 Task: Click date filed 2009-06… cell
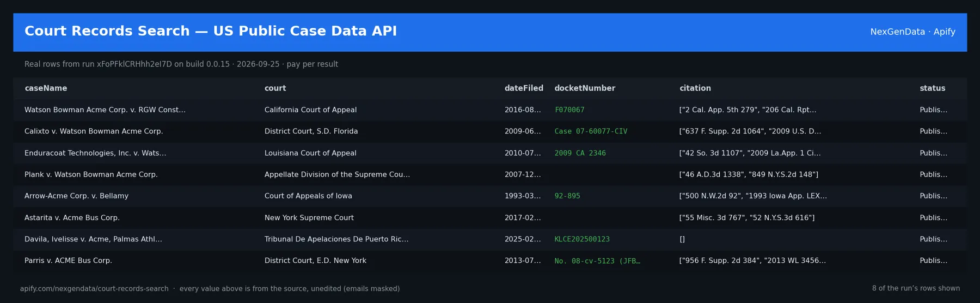pos(523,131)
